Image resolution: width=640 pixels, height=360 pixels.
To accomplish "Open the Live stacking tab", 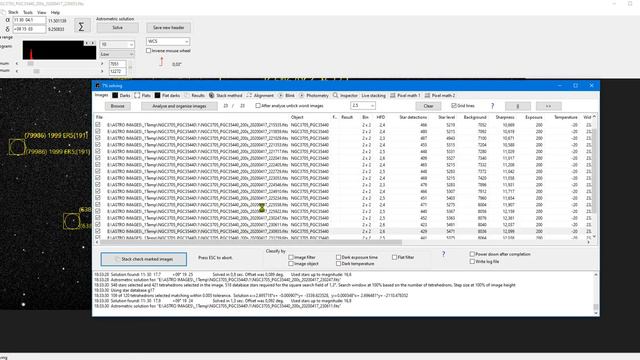I will pyautogui.click(x=373, y=96).
